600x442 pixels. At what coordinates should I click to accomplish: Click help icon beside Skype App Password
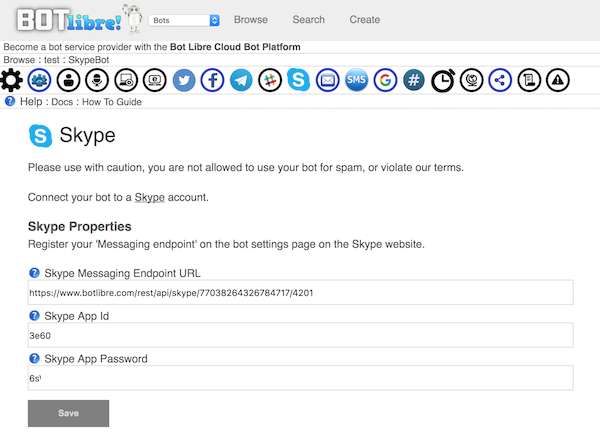34,359
